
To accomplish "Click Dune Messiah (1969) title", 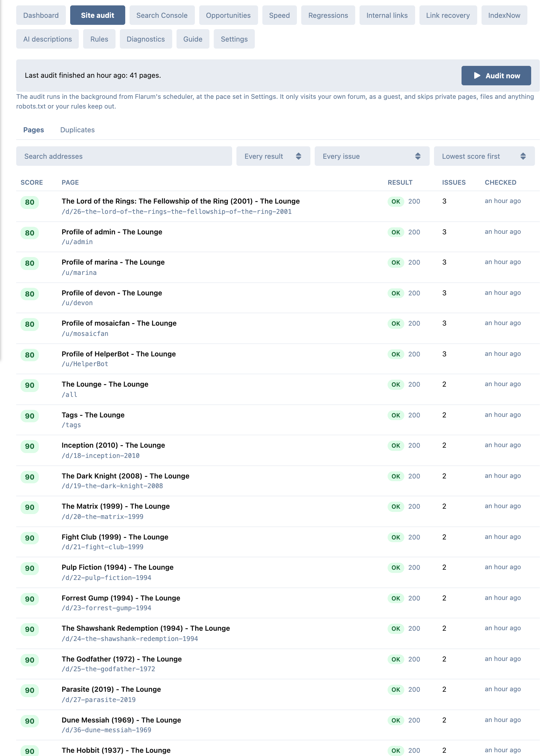I will 121,720.
